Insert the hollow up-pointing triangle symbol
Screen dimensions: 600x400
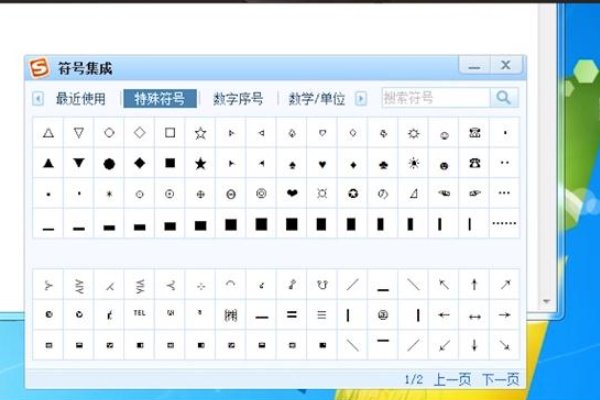(x=48, y=133)
